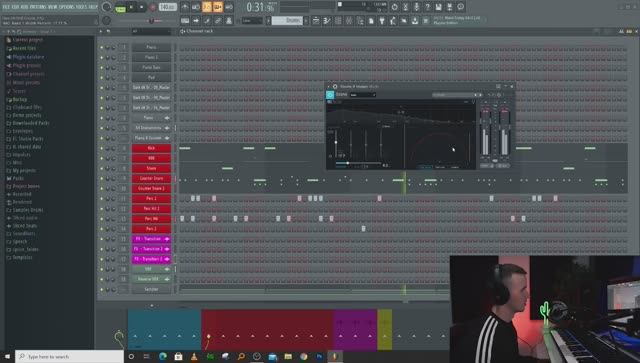Mute the Kick channel LED
The height and width of the screenshot is (363, 640).
(x=102, y=148)
